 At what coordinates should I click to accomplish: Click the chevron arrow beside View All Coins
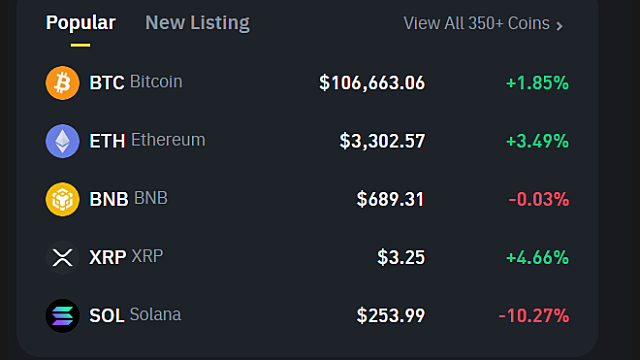click(x=560, y=26)
